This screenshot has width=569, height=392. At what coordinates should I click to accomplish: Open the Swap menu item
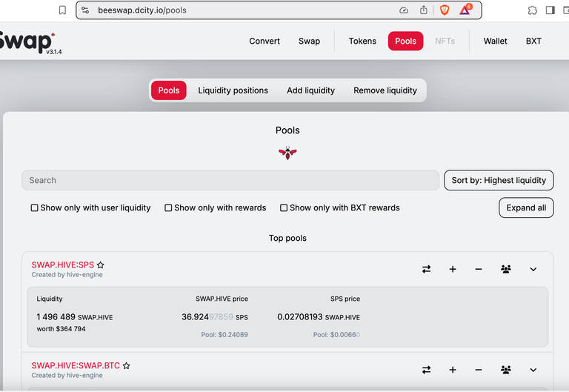coord(309,41)
